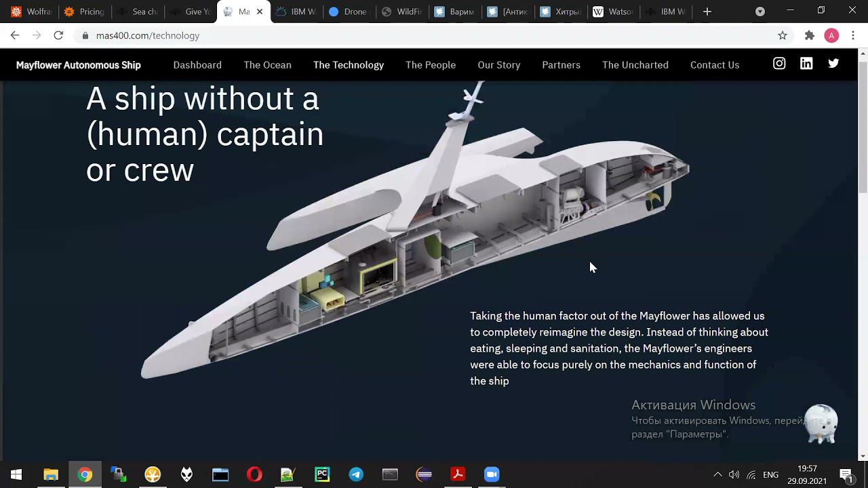Open File Explorer from the taskbar
Screen dimensions: 868x488
(x=51, y=474)
